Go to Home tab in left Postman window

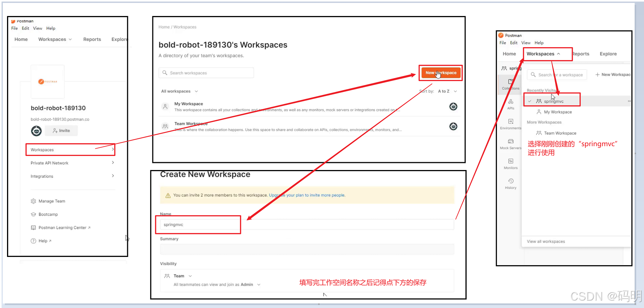tap(21, 39)
